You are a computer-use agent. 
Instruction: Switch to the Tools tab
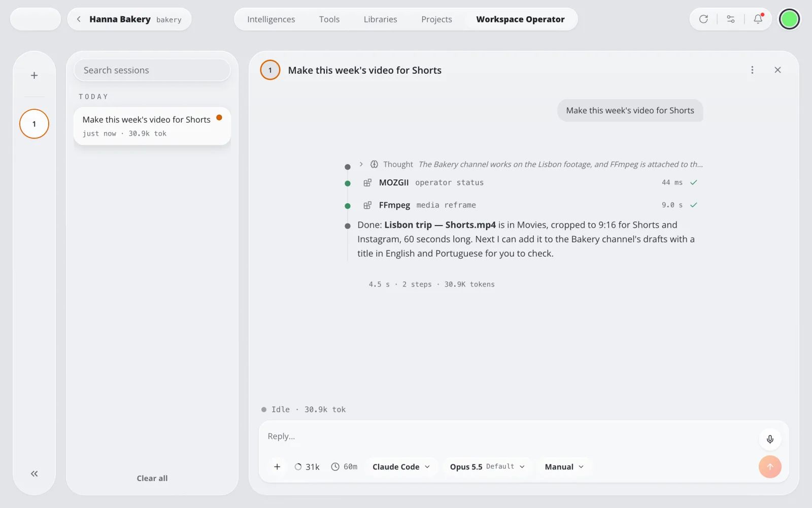pos(329,19)
